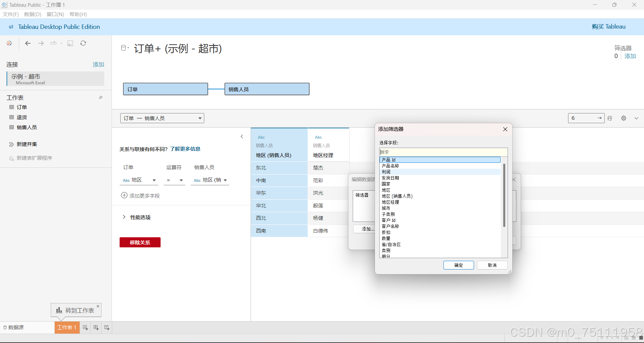This screenshot has width=644, height=343.
Task: Click 确定 in the 添加筛选器 dialog
Action: [459, 265]
